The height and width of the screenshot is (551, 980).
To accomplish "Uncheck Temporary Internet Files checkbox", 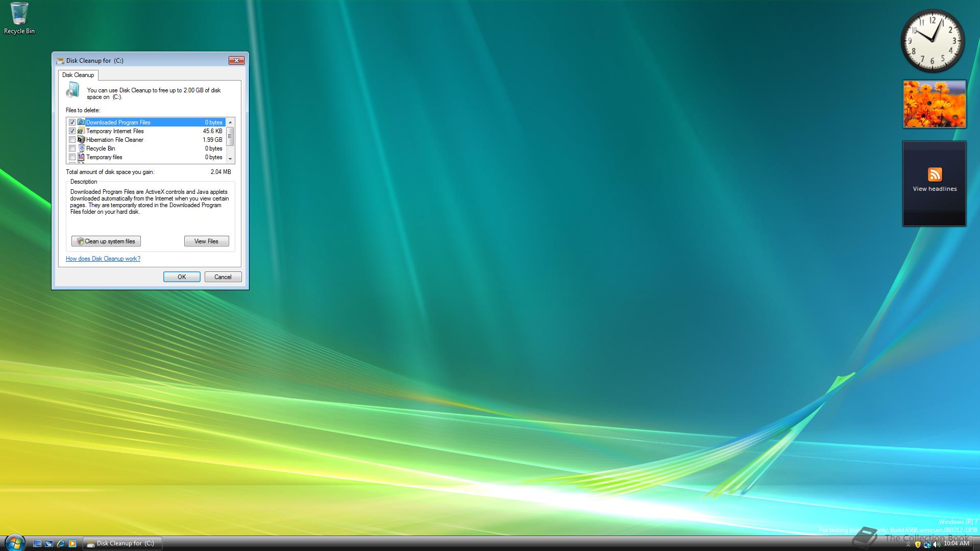I will (72, 131).
